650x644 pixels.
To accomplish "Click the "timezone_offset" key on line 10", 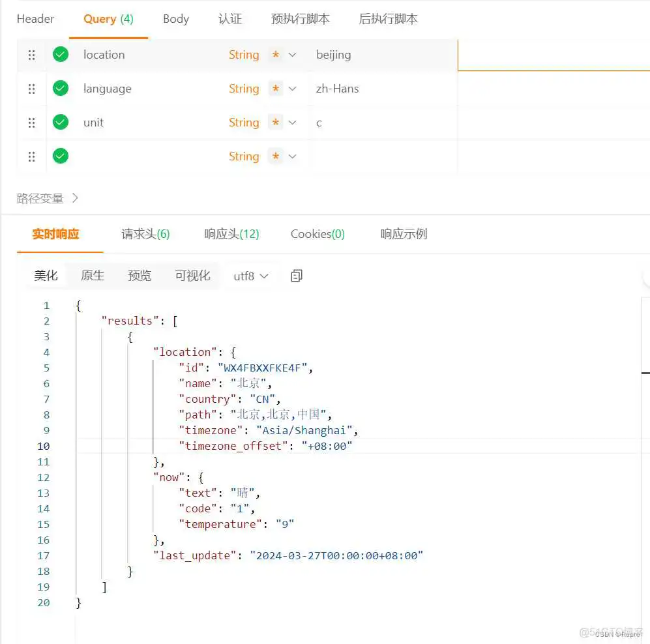I will pos(233,446).
